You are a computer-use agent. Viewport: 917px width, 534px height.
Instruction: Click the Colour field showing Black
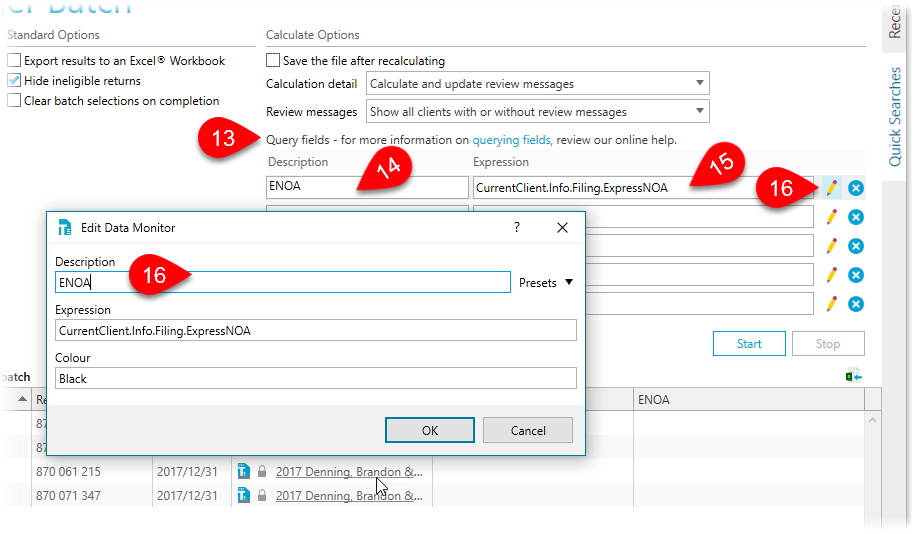(316, 378)
